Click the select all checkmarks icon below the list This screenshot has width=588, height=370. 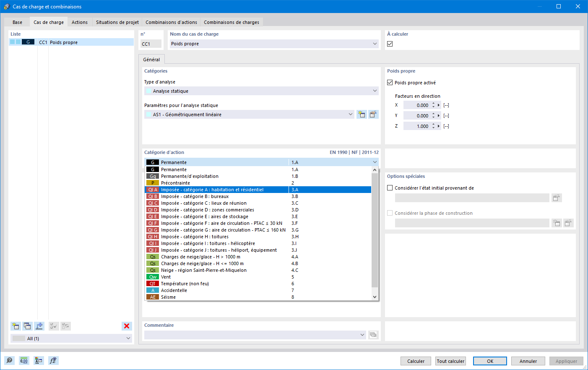54,326
